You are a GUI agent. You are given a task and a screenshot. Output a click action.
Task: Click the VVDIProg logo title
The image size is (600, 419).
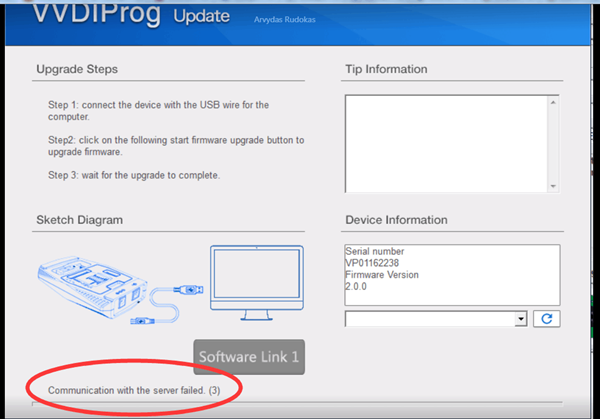click(96, 15)
